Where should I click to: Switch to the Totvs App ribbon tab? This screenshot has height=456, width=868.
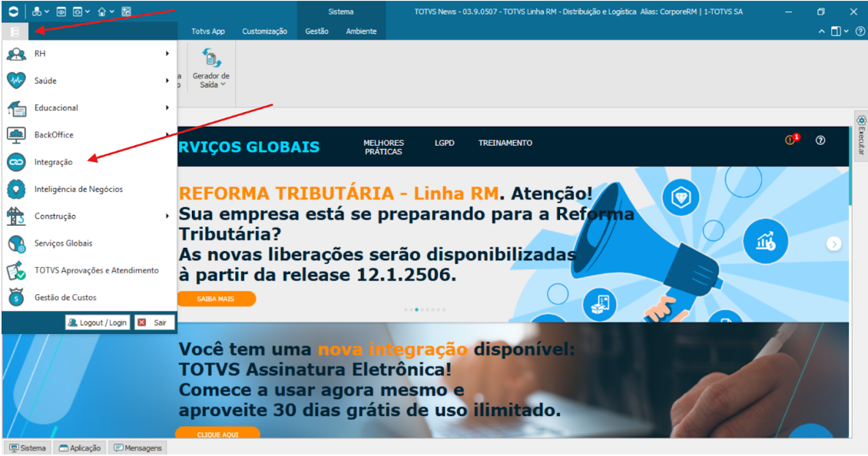coord(208,31)
